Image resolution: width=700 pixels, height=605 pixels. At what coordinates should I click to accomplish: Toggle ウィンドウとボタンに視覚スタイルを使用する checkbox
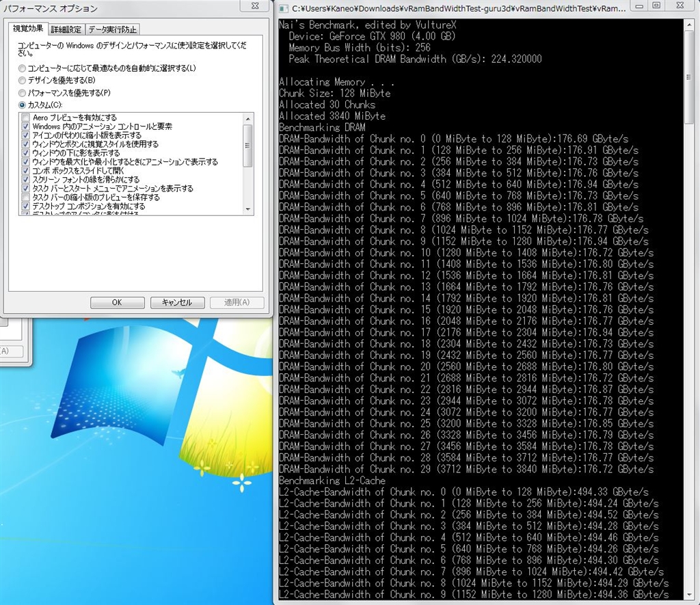click(x=25, y=144)
